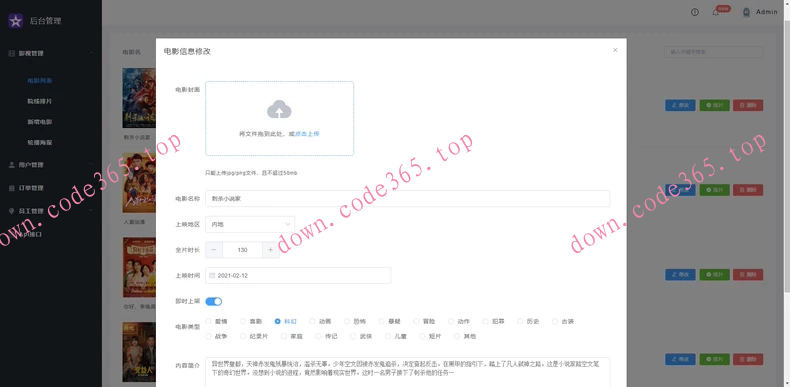790x387 pixels.
Task: Select the 动作 movie type
Action: (459, 321)
